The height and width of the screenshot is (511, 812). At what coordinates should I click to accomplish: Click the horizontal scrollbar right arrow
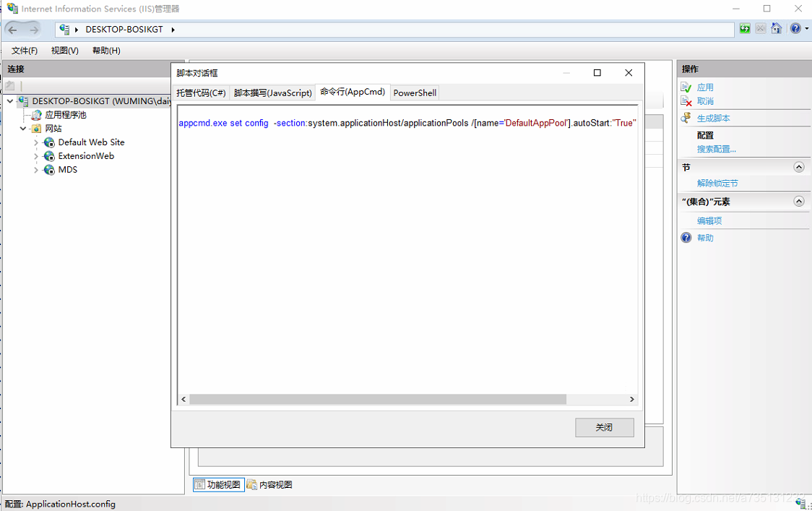click(x=632, y=399)
